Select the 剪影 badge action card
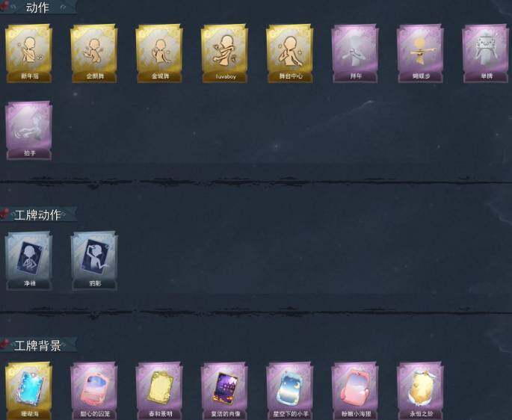The width and height of the screenshot is (512, 420). (94, 261)
